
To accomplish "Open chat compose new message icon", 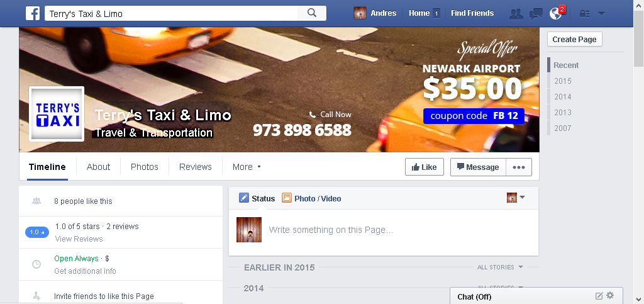I will [599, 296].
